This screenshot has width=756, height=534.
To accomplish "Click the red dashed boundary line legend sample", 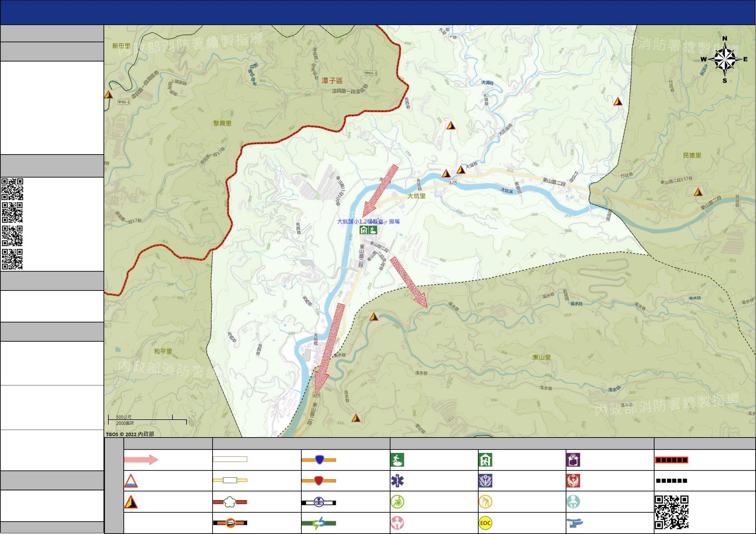I will point(671,460).
